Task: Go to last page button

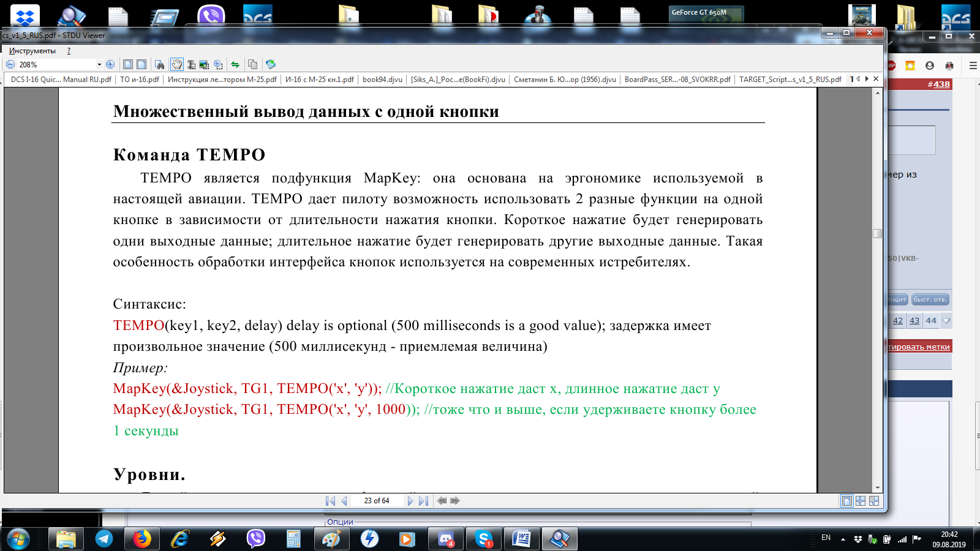Action: point(423,501)
